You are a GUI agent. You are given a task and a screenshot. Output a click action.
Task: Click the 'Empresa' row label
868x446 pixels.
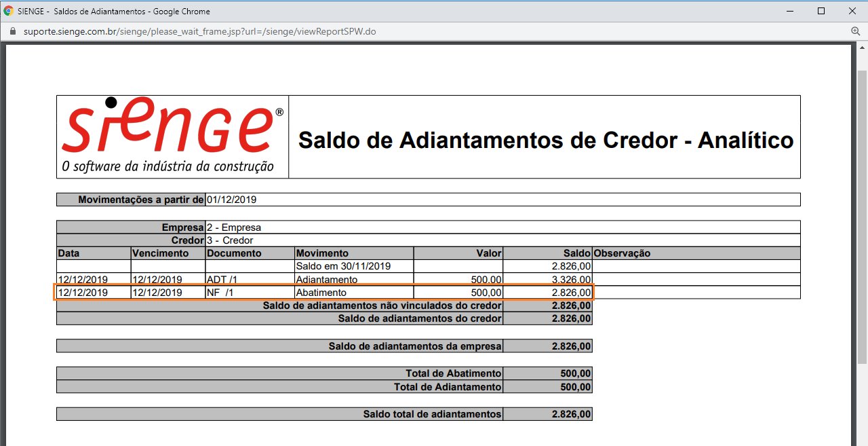point(182,227)
